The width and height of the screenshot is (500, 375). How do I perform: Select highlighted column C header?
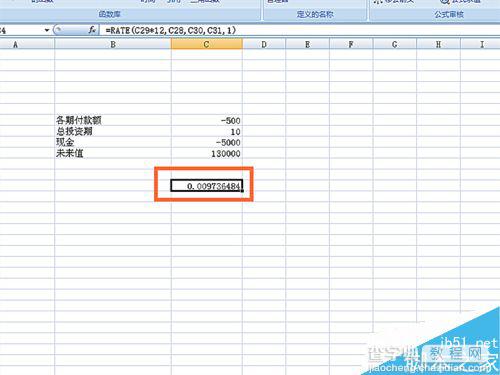pos(207,44)
